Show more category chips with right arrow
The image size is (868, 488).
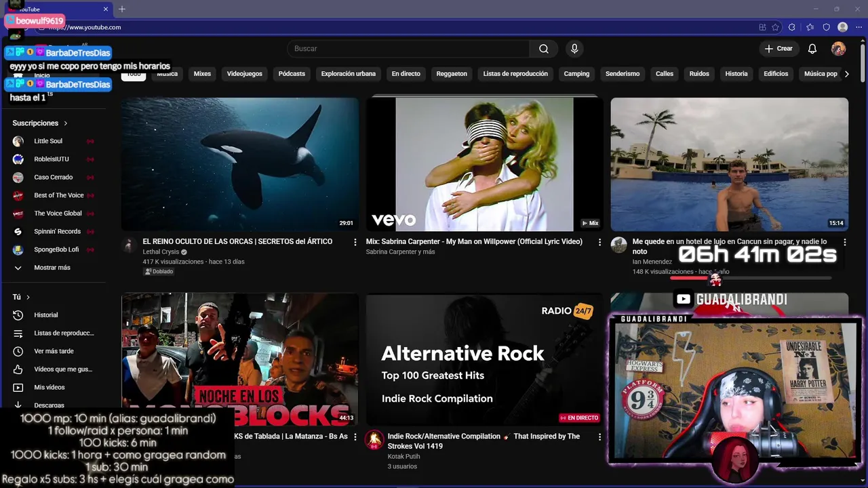coord(846,74)
